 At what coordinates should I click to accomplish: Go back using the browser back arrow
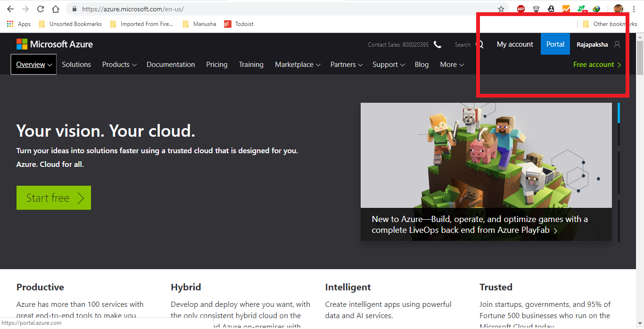tap(10, 9)
